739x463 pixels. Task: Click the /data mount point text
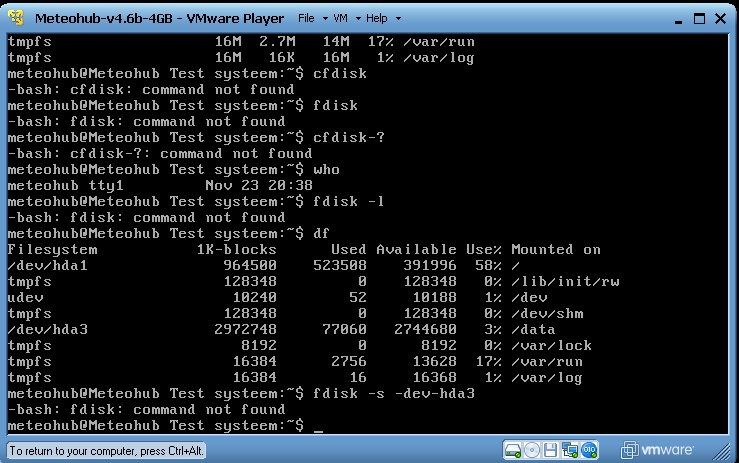point(534,330)
